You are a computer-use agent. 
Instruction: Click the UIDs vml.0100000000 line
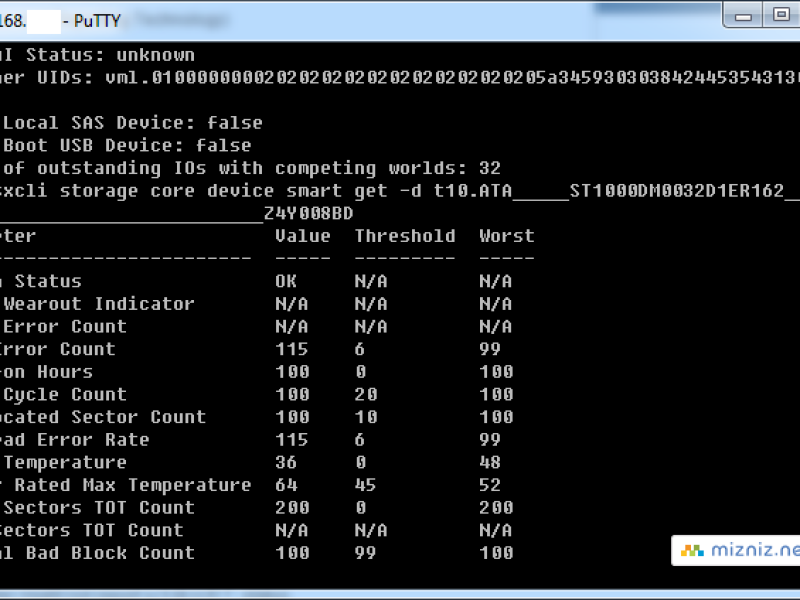pos(400,78)
